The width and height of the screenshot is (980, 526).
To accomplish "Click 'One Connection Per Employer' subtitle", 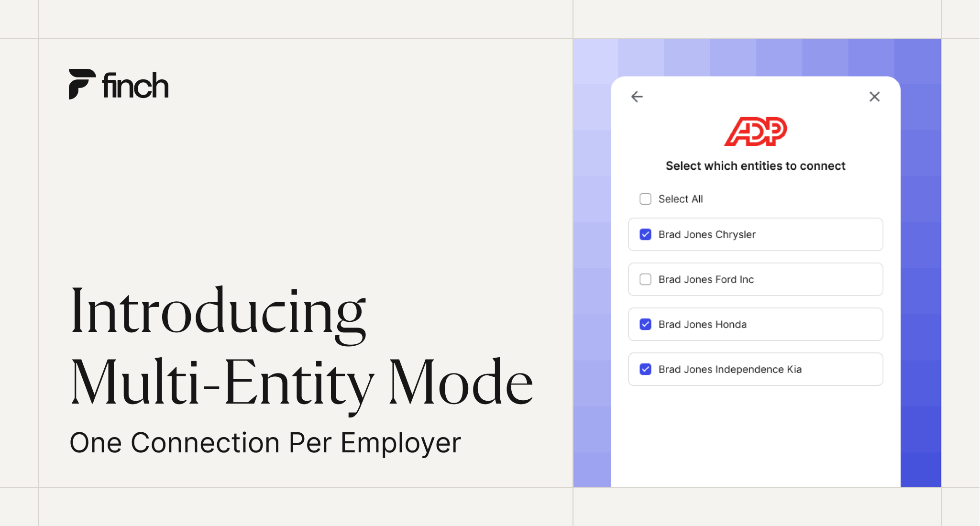I will point(265,442).
